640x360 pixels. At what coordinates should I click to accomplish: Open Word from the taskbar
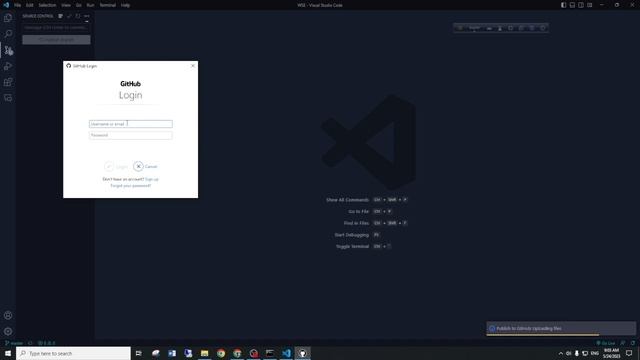[x=172, y=353]
